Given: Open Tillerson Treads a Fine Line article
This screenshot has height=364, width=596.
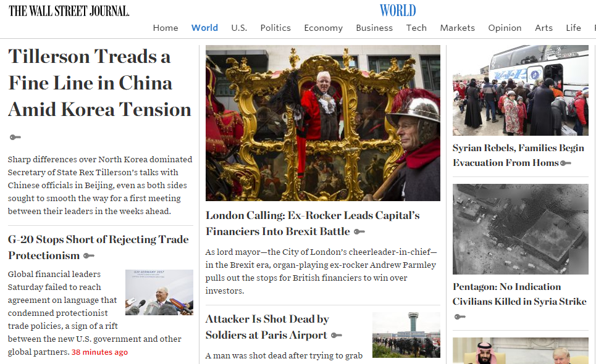Looking at the screenshot, I should click(99, 83).
